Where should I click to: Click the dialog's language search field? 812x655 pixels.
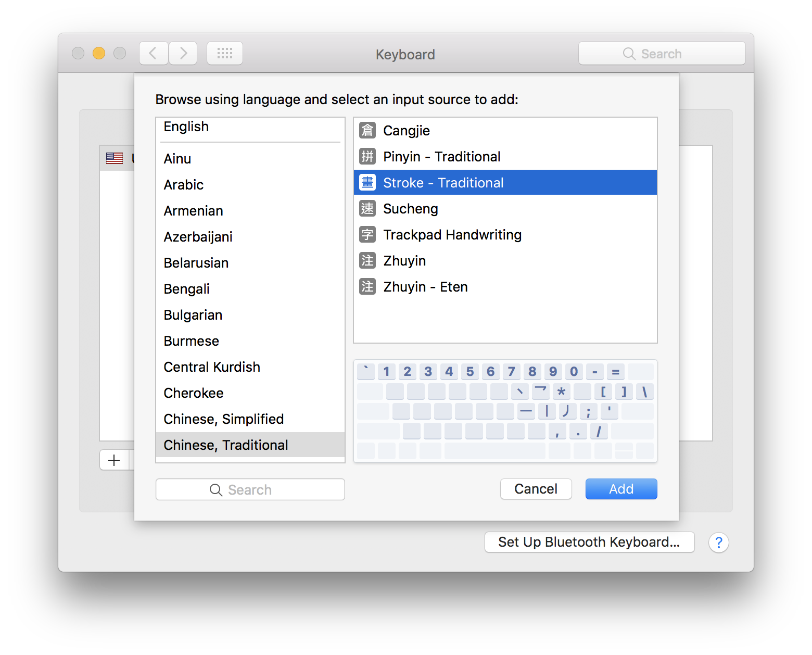pyautogui.click(x=250, y=489)
